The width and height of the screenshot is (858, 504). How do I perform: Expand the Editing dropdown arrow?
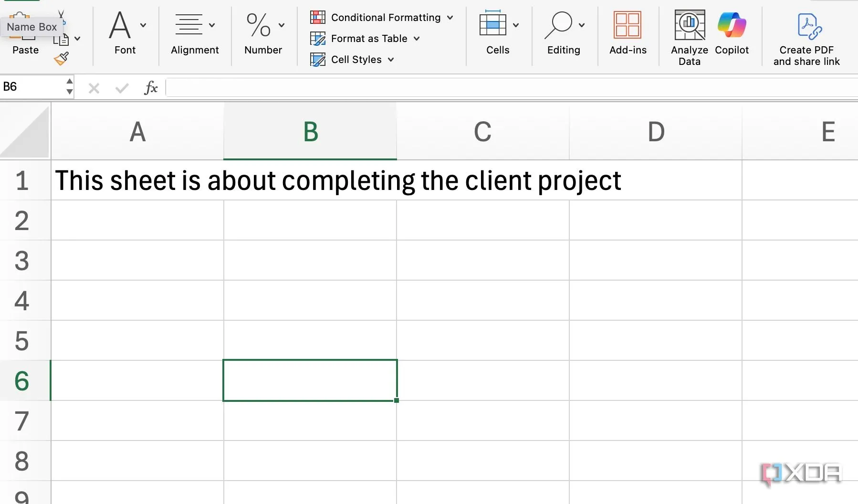click(582, 25)
